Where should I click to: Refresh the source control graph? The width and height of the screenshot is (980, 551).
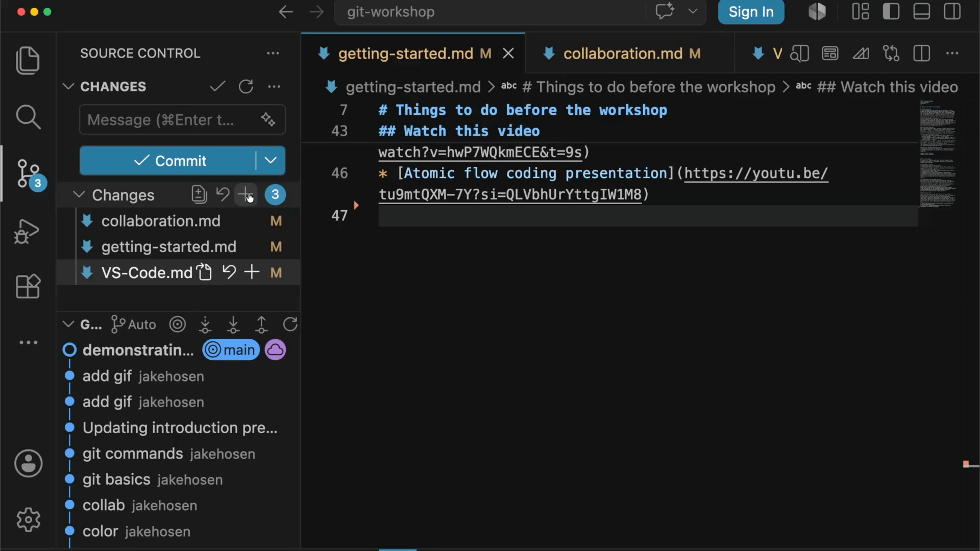(290, 324)
